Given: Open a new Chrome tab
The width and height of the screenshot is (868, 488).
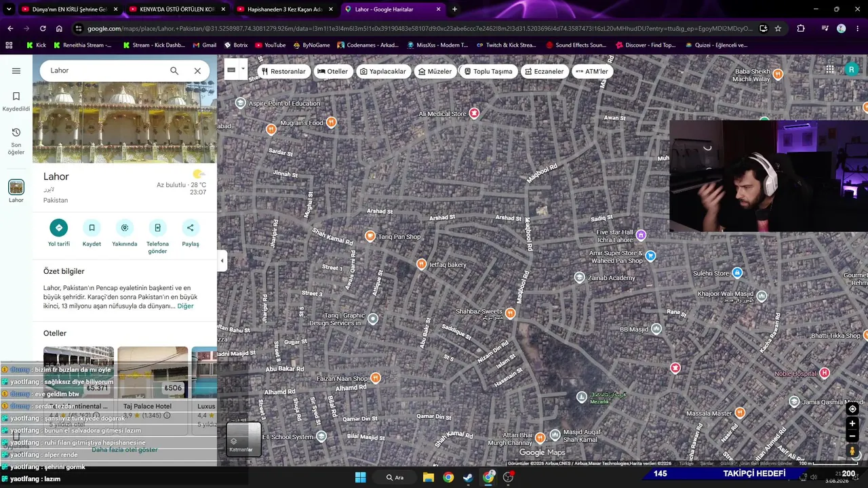Looking at the screenshot, I should (454, 9).
